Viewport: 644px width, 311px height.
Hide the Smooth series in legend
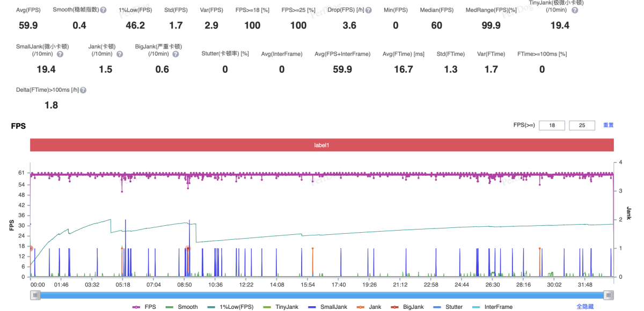(x=181, y=307)
